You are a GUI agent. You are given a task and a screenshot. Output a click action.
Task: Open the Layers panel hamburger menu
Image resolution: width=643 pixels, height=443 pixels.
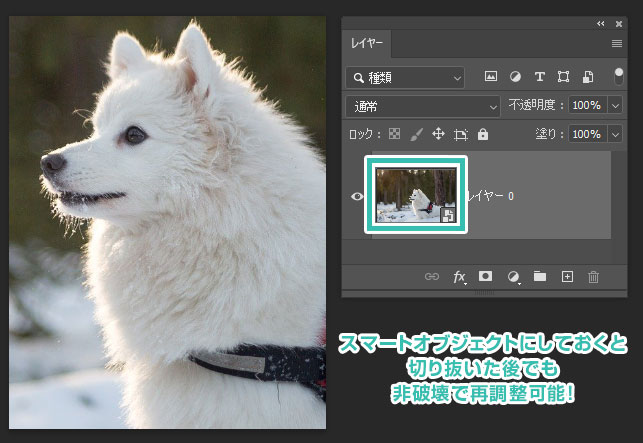pos(617,44)
